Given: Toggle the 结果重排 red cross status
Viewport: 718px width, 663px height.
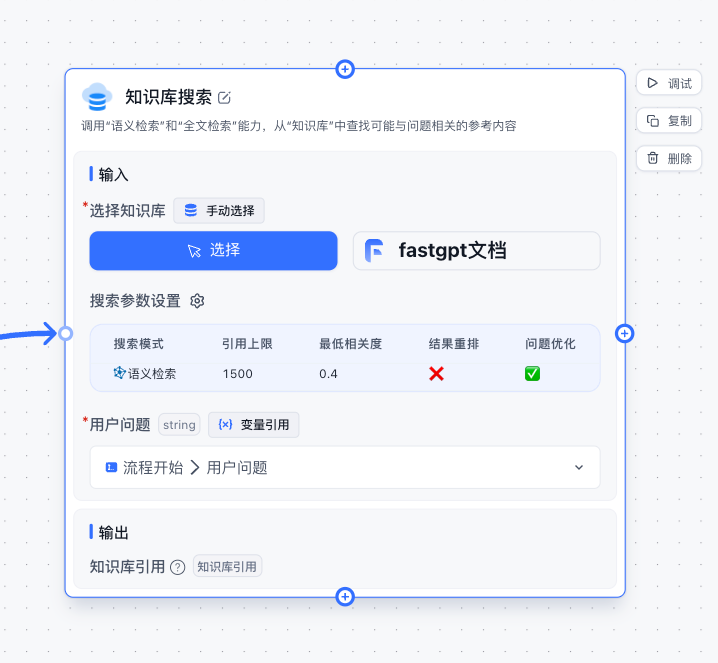Looking at the screenshot, I should [x=436, y=374].
